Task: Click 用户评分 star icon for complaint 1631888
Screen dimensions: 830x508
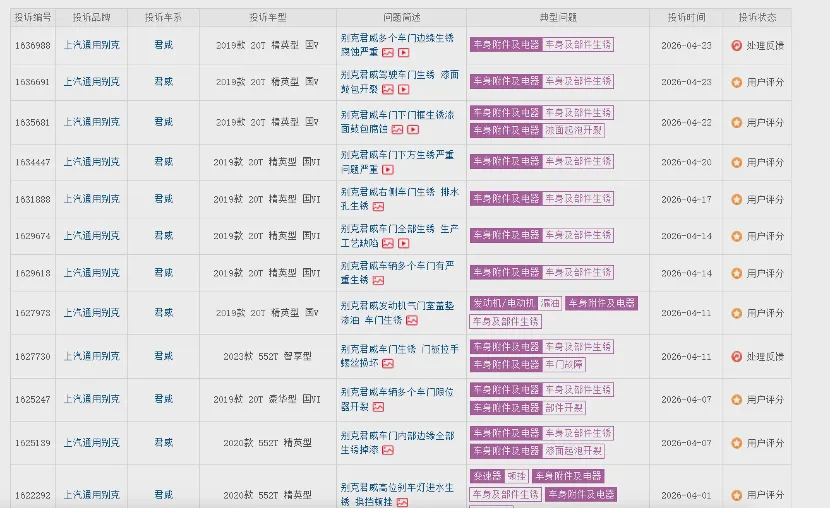Action: (x=736, y=199)
